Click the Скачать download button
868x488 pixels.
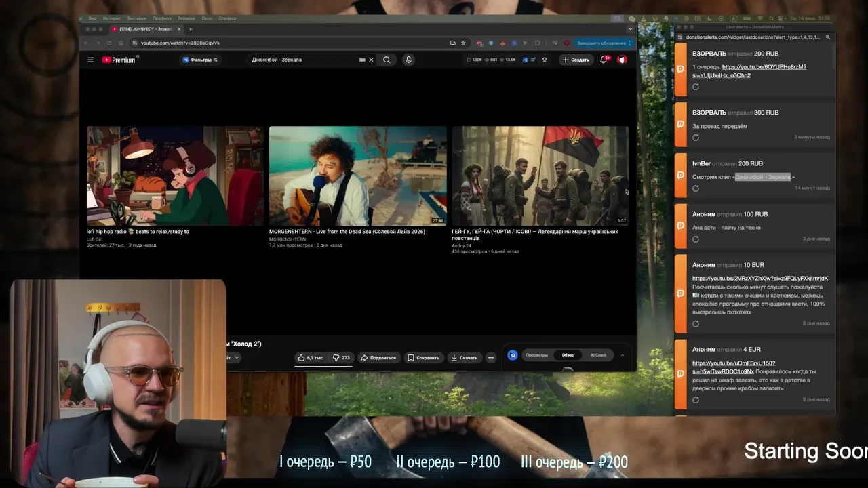[465, 357]
